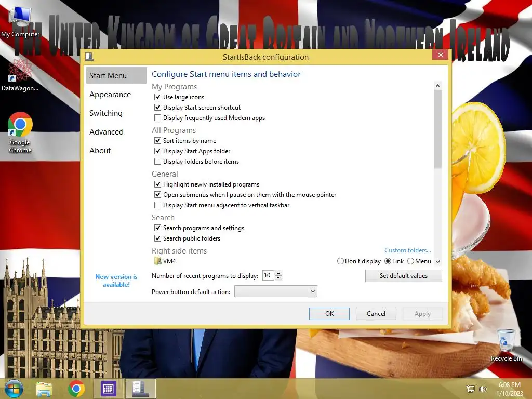The height and width of the screenshot is (399, 532).
Task: Open Custom folders link
Action: (408, 250)
